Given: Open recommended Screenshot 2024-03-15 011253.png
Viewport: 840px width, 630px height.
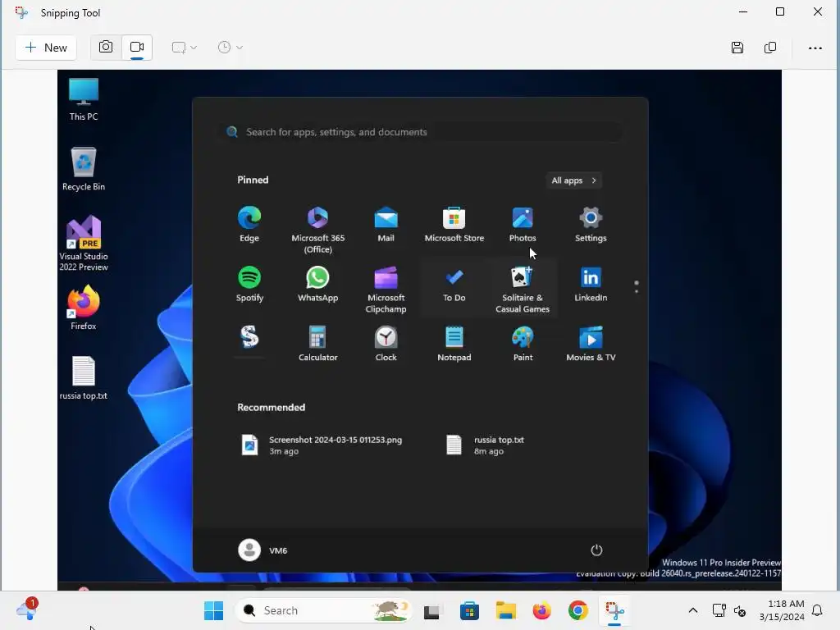Looking at the screenshot, I should (x=323, y=445).
